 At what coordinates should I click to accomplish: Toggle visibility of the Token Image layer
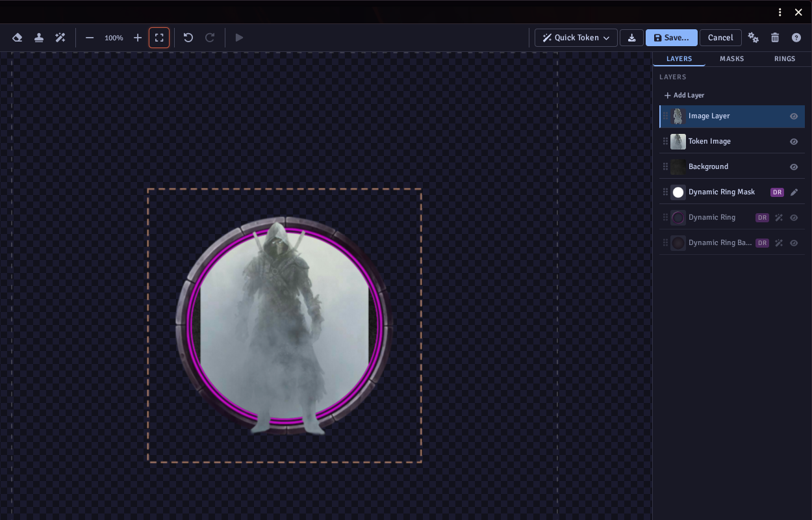coord(794,142)
